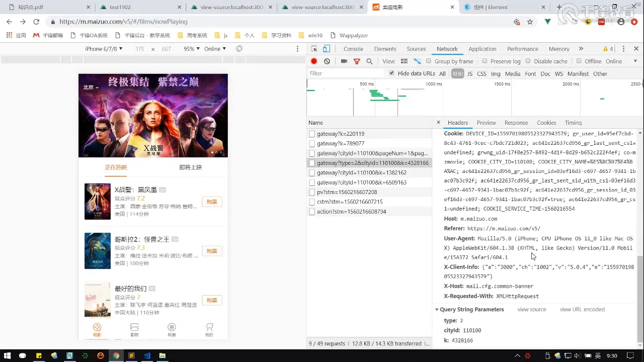644x362 pixels.
Task: Click the 哥斯拉2 movie poster thumbnail
Action: point(98,251)
